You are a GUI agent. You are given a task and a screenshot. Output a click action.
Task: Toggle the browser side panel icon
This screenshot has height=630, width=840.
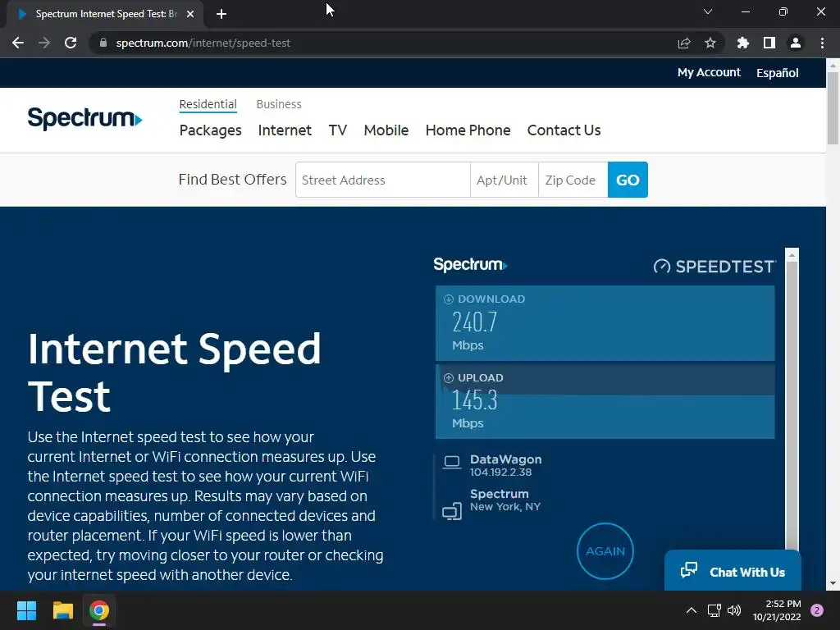pos(769,43)
